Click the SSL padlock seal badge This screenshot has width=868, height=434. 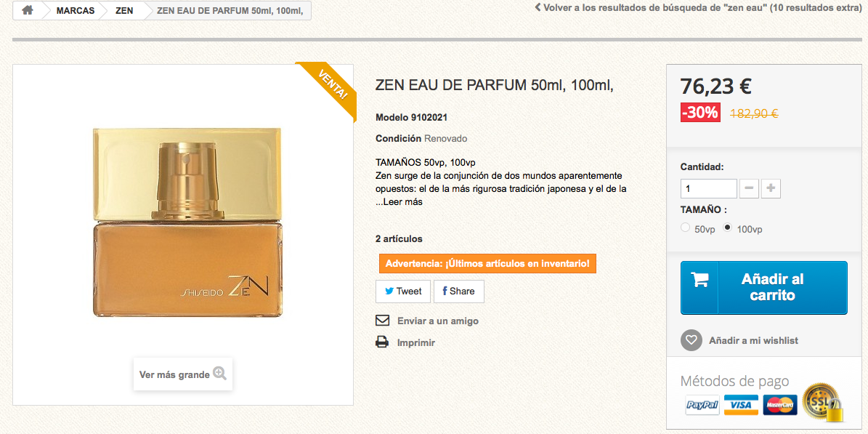pyautogui.click(x=822, y=403)
